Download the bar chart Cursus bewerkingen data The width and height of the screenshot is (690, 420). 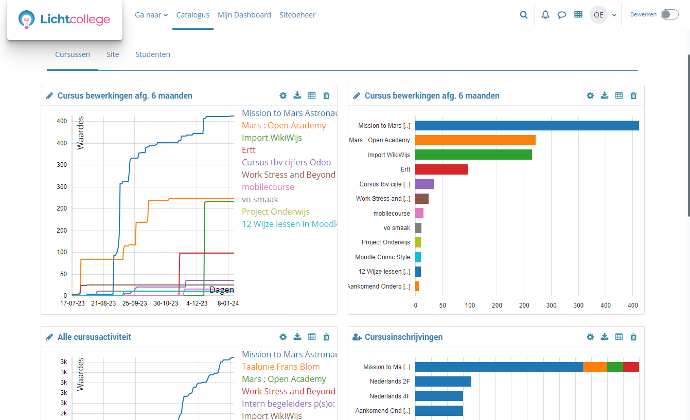(604, 96)
